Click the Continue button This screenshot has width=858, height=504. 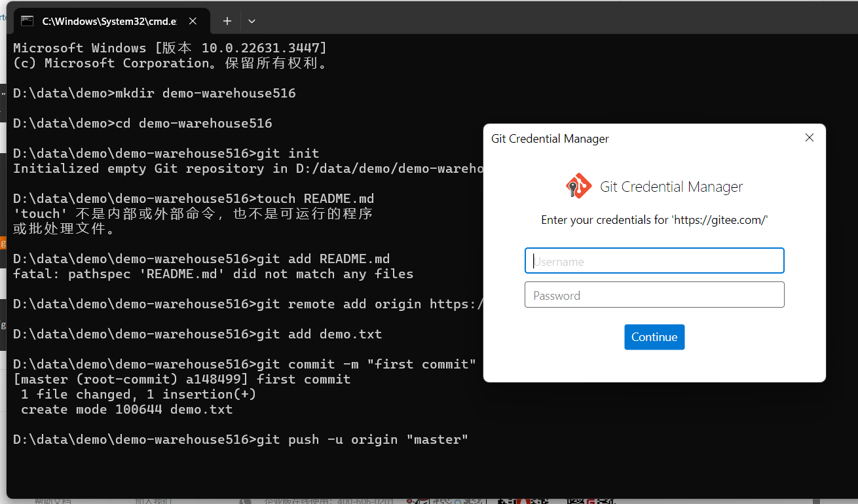[654, 337]
